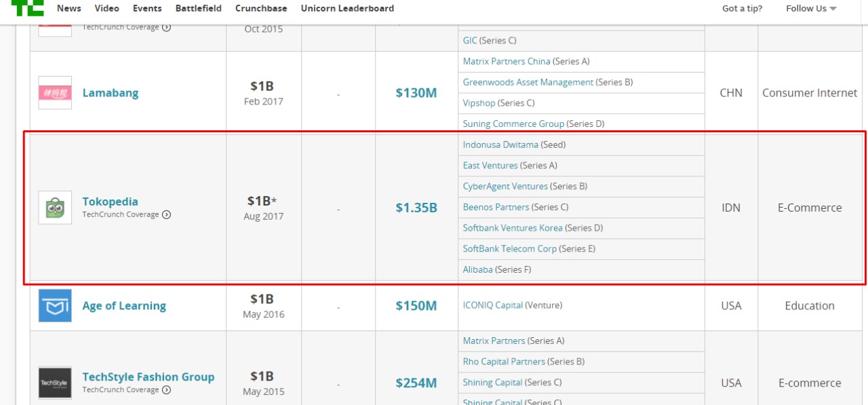Open the Tokopedia company name link
The height and width of the screenshot is (405, 868).
point(110,201)
